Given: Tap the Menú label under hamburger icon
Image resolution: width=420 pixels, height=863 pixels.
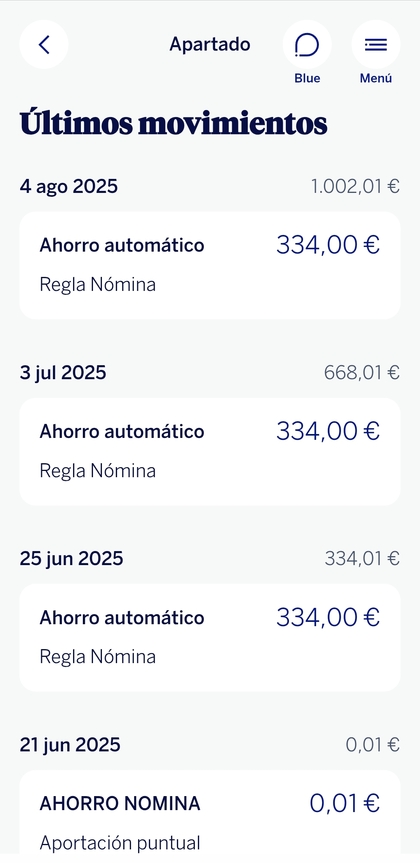Looking at the screenshot, I should [x=376, y=78].
